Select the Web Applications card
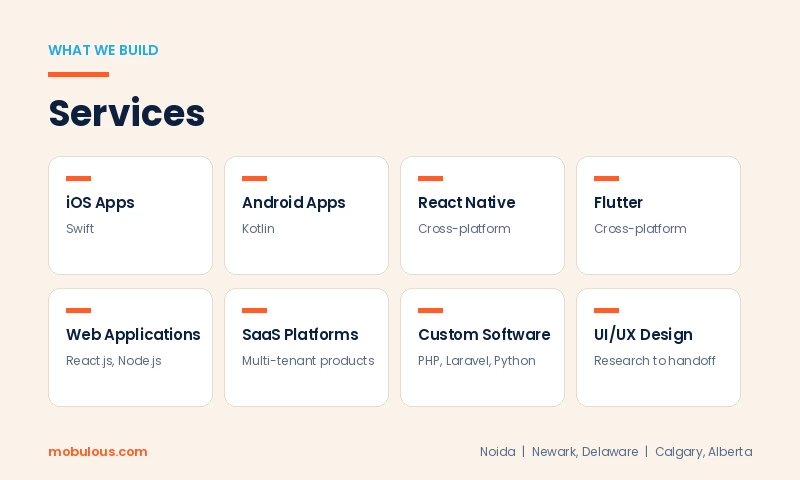The height and width of the screenshot is (480, 800). coord(131,347)
